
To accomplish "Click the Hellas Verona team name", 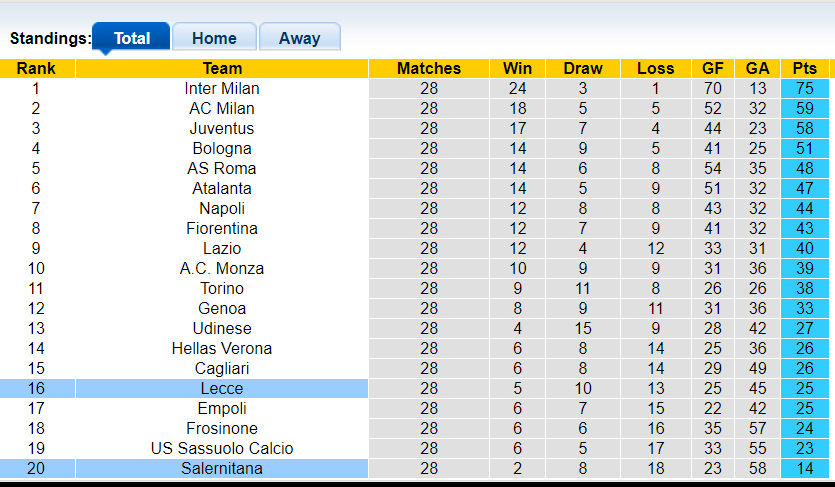I will (x=222, y=348).
